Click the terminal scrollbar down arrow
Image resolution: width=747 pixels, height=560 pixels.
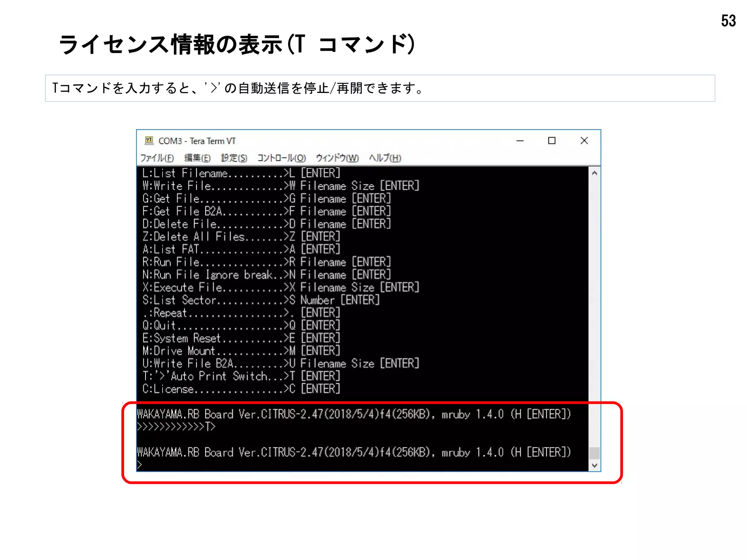click(595, 465)
